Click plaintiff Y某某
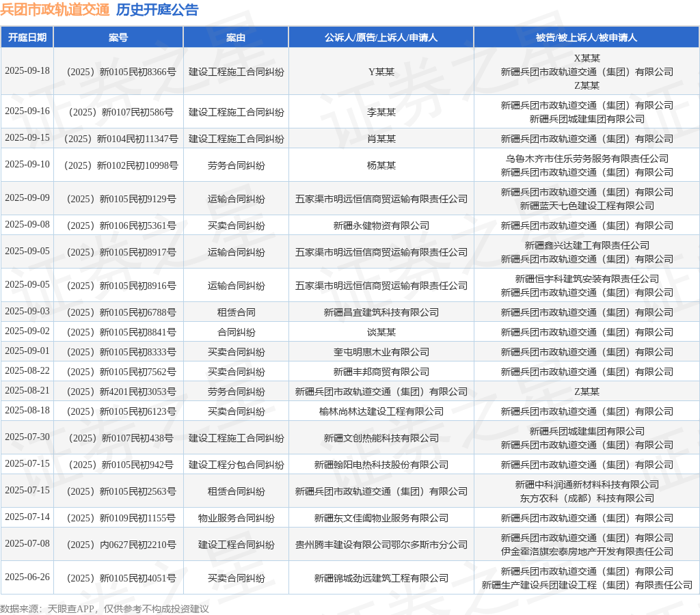 [381, 72]
